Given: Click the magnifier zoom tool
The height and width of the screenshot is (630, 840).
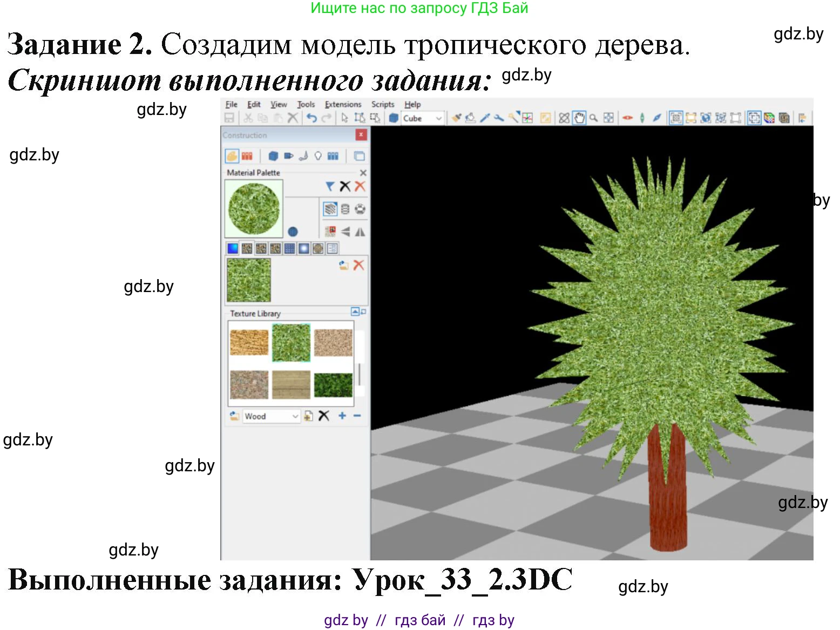Looking at the screenshot, I should coord(593,118).
